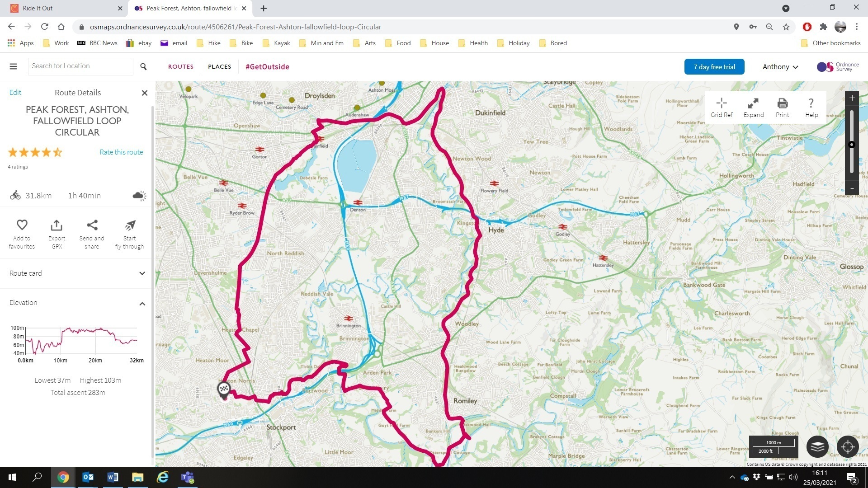Click the Windows Start button
The height and width of the screenshot is (488, 868).
(x=12, y=477)
